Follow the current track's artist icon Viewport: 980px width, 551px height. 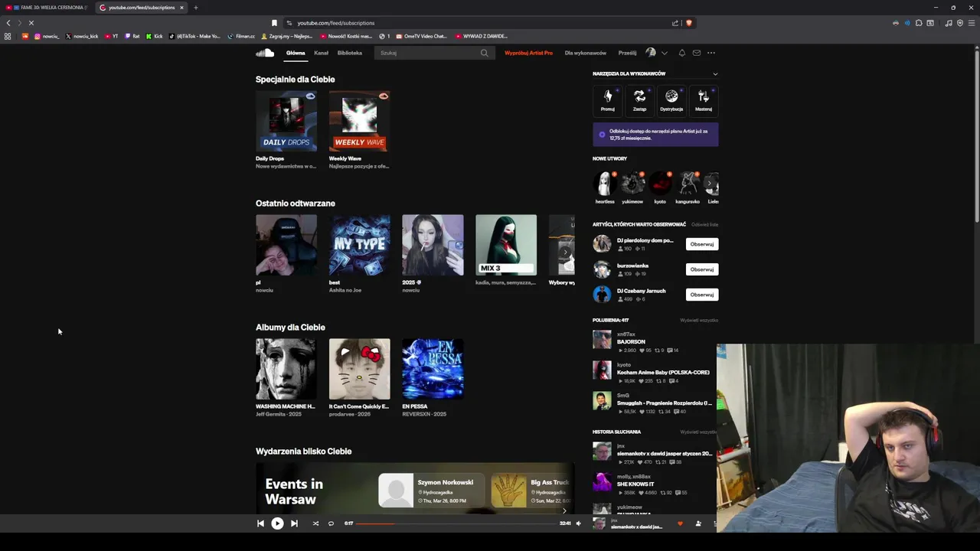pos(698,523)
